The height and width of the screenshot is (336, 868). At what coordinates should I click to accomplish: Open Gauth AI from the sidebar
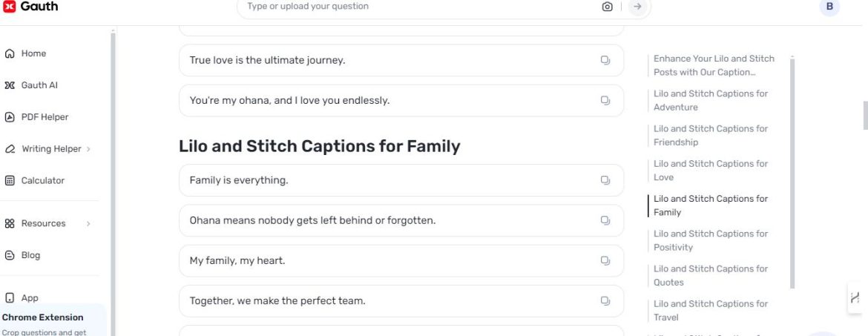pyautogui.click(x=39, y=85)
